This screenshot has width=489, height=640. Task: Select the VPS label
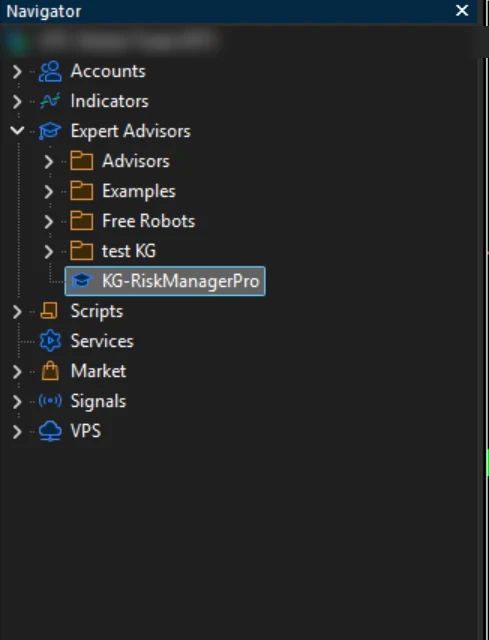point(86,431)
